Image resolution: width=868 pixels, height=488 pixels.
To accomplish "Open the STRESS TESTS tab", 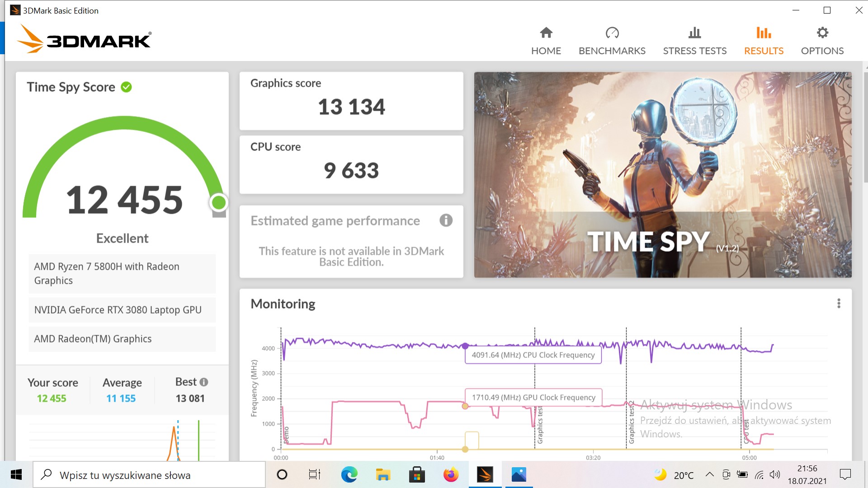I will tap(695, 41).
